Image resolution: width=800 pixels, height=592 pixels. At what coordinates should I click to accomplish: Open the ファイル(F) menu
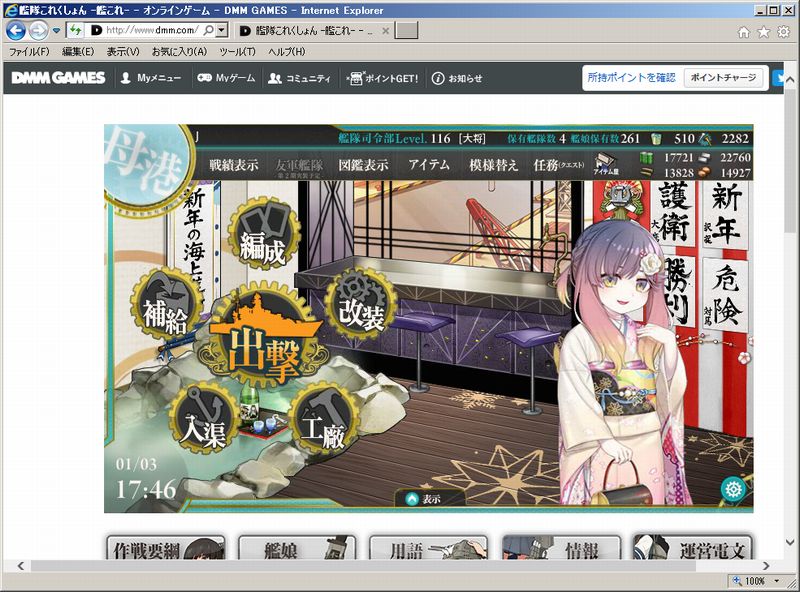click(x=29, y=52)
